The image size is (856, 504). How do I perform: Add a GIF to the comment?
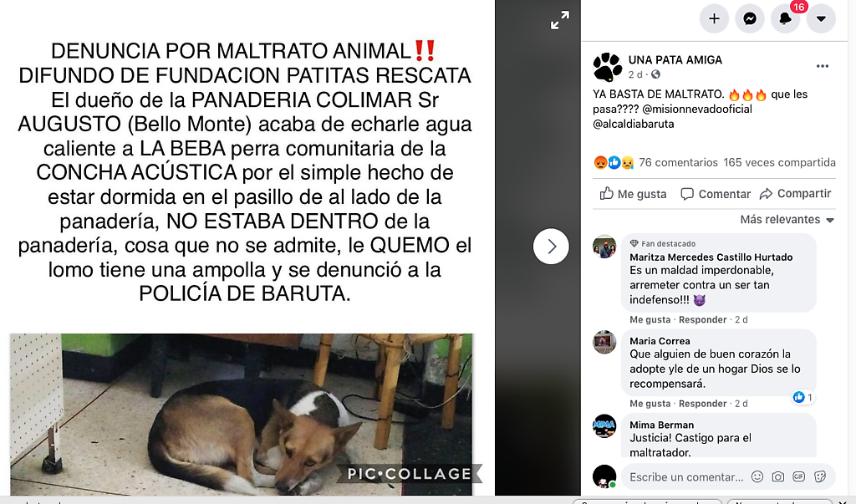pos(798,476)
